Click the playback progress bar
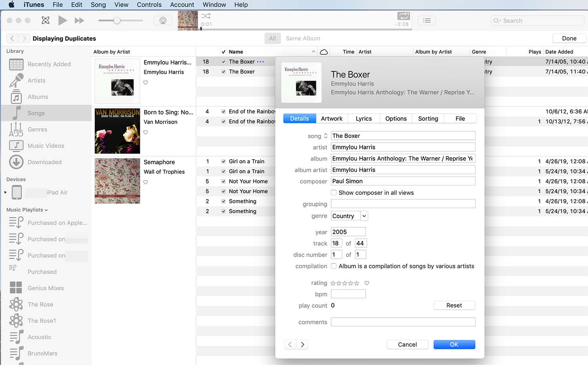The height and width of the screenshot is (392, 588). (x=306, y=29)
